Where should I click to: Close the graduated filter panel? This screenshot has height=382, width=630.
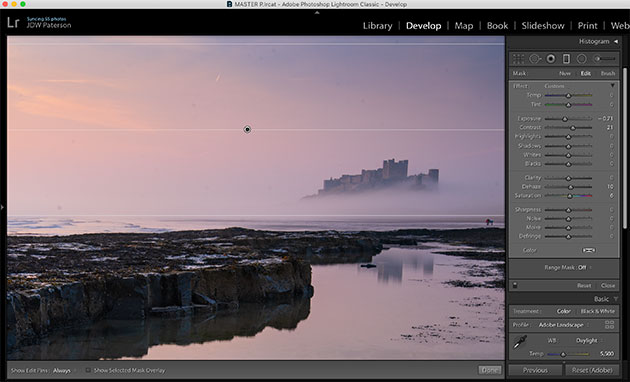coord(608,286)
